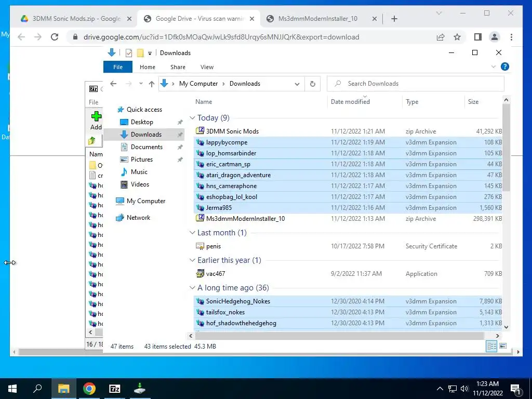This screenshot has height=399, width=532.
Task: Click the hns_cameraphone file name
Action: coord(231,186)
